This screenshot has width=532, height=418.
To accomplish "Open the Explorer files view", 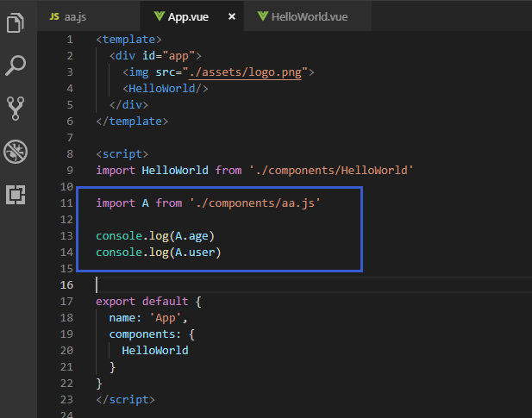I will click(x=16, y=23).
